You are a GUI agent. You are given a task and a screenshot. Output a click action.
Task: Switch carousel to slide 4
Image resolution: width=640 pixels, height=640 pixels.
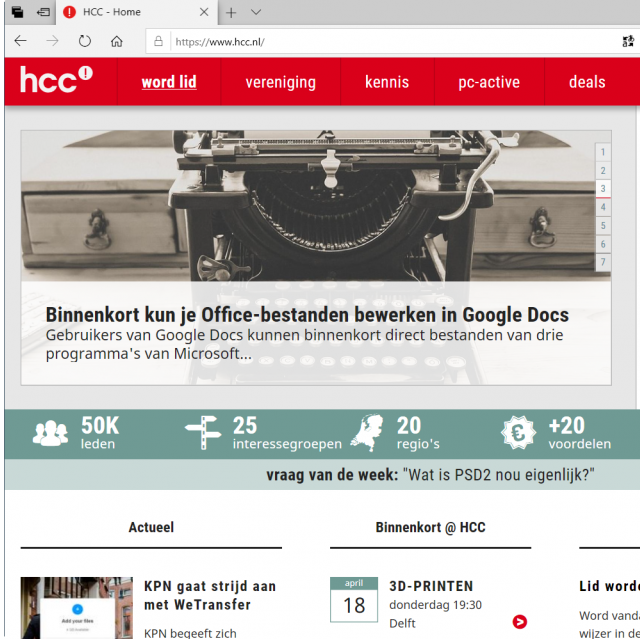pyautogui.click(x=603, y=207)
